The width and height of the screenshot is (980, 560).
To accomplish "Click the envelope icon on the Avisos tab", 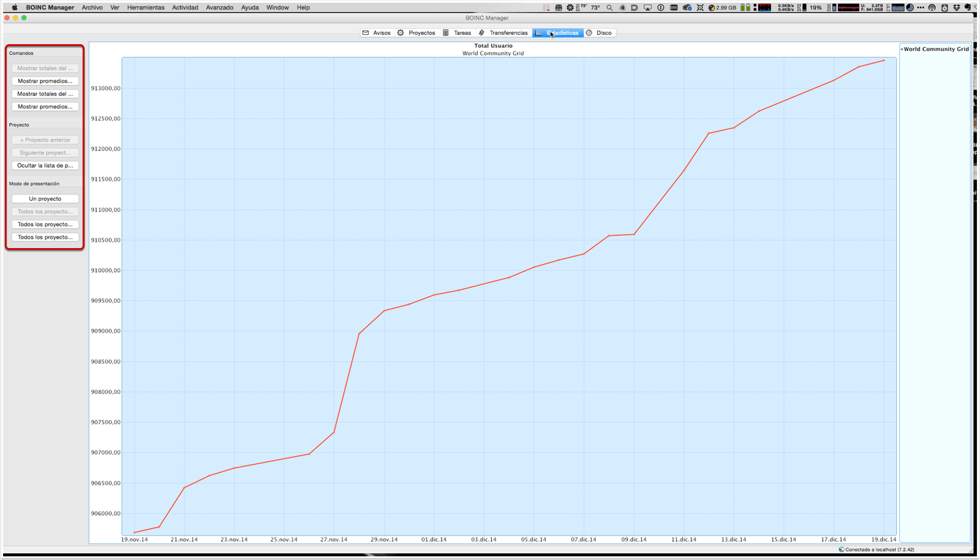I will 366,33.
